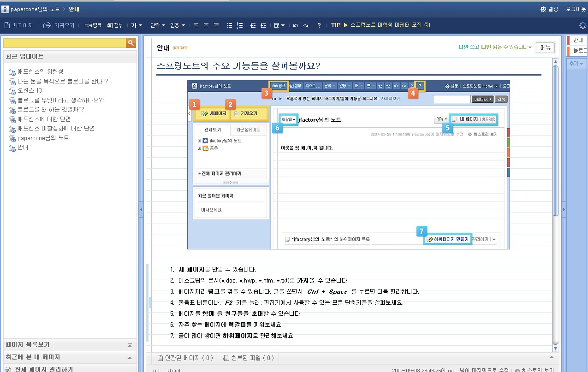Open the 가져오기 import tool
The height and width of the screenshot is (372, 588).
click(59, 25)
